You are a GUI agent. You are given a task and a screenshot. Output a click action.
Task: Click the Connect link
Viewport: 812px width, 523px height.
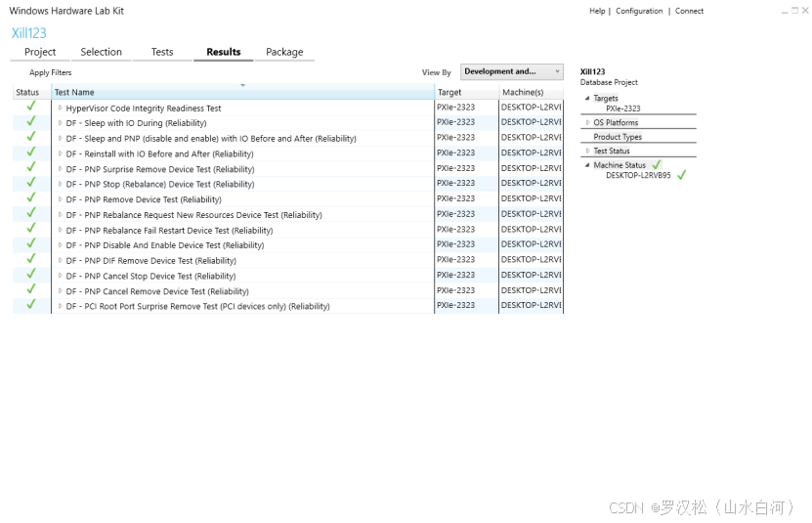pyautogui.click(x=689, y=11)
